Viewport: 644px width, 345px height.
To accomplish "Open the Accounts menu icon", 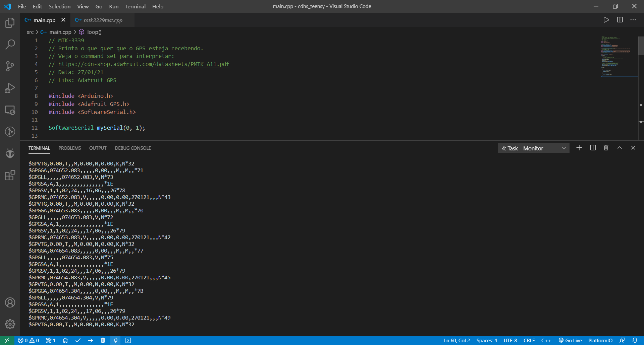I will (10, 302).
